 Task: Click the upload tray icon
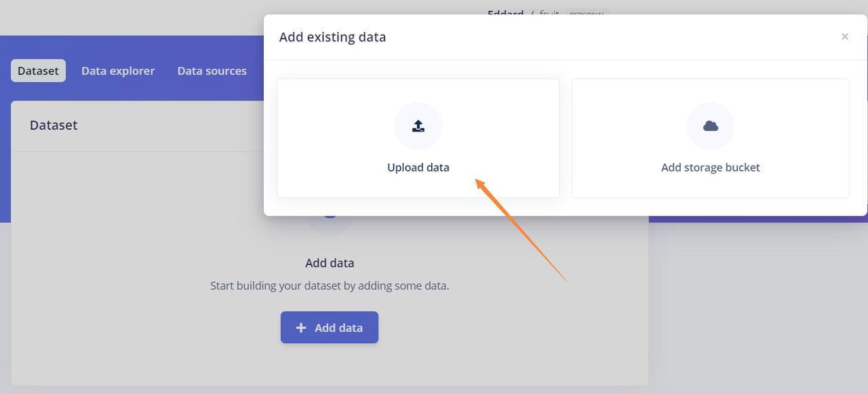[418, 126]
